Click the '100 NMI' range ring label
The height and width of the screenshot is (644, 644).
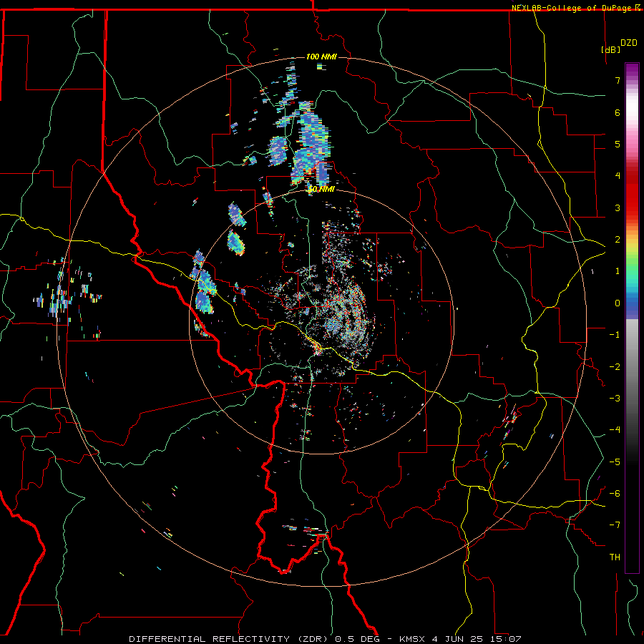tap(321, 57)
